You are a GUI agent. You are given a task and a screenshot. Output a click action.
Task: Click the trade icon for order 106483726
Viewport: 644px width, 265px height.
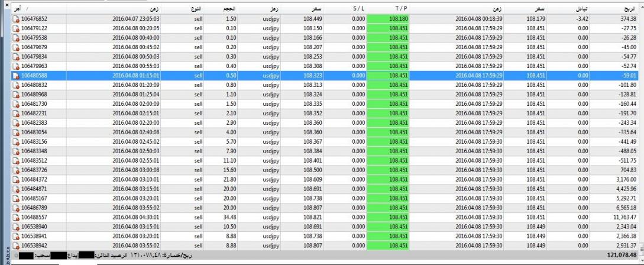coord(16,170)
